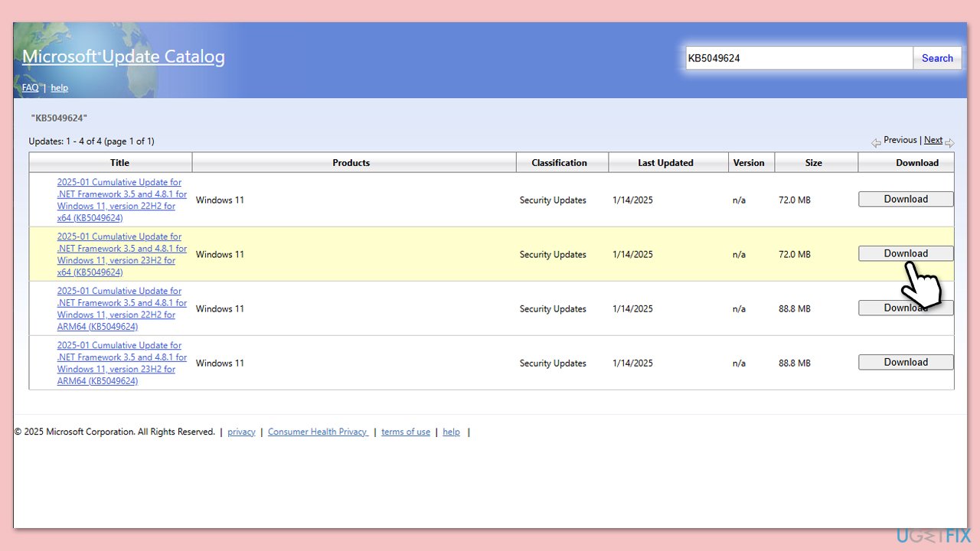Sort by Classification column header
Image resolution: width=980 pixels, height=551 pixels.
coord(559,163)
